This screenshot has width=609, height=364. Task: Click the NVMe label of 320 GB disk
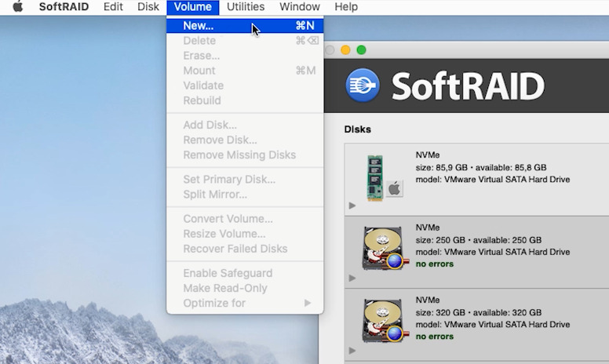428,300
